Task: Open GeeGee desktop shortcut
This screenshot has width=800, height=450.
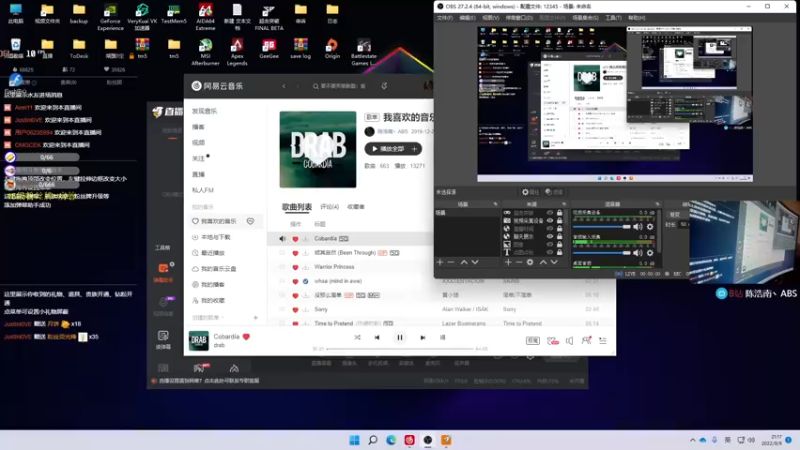Action: [269, 48]
